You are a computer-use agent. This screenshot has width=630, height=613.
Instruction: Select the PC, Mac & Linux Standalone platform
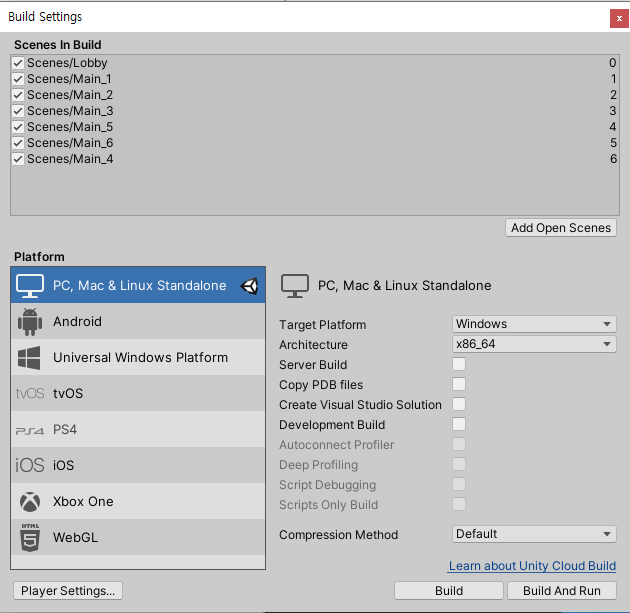coord(138,285)
